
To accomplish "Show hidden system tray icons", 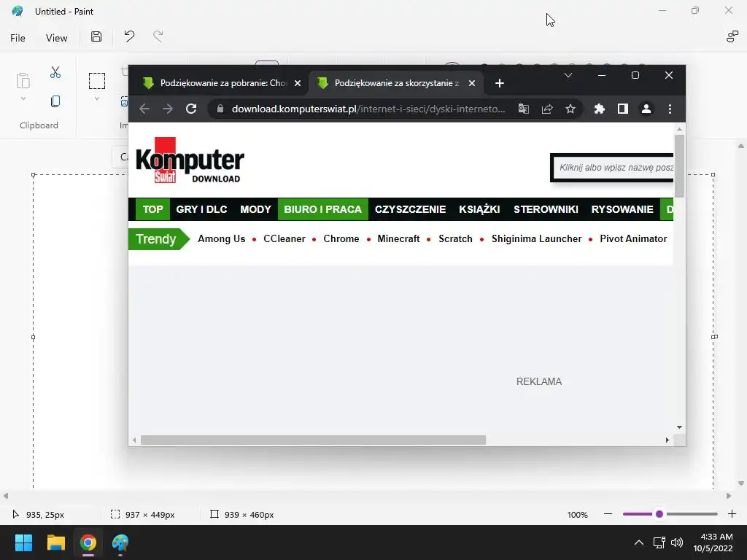I will coord(639,542).
